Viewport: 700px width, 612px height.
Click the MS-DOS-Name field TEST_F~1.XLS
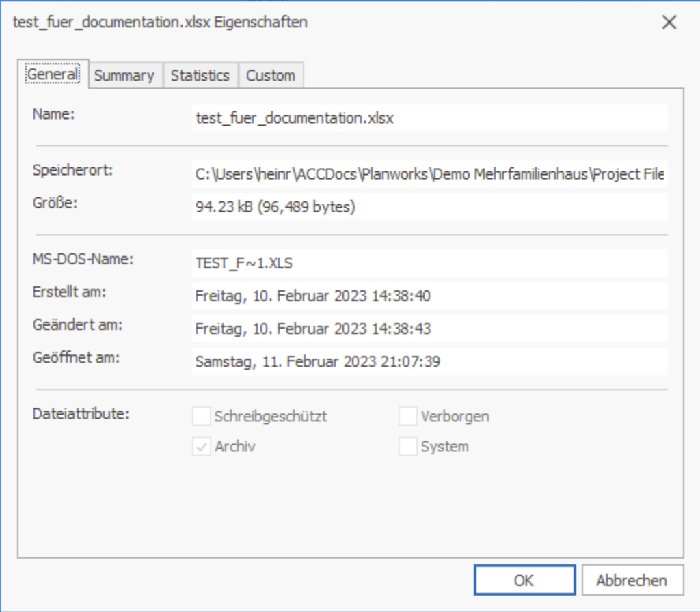(429, 263)
